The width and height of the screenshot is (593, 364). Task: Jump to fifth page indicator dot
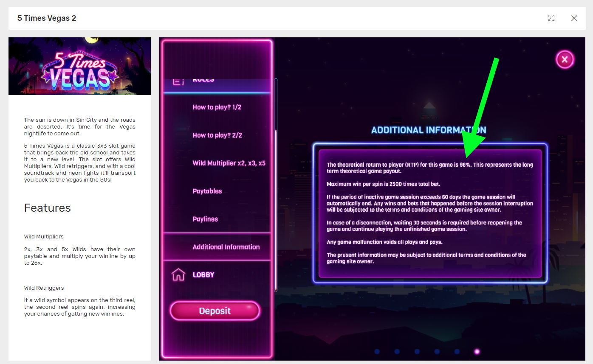(457, 351)
